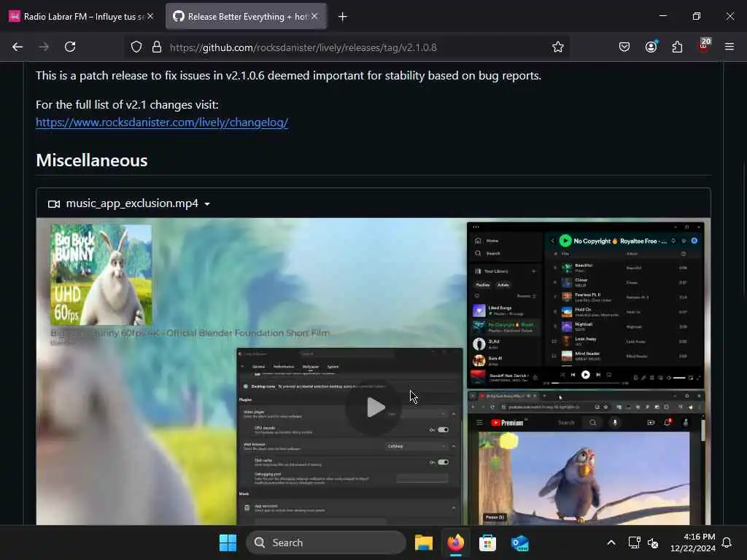Image resolution: width=747 pixels, height=560 pixels.
Task: Toggle the Disk cache switch in video
Action: pyautogui.click(x=443, y=462)
